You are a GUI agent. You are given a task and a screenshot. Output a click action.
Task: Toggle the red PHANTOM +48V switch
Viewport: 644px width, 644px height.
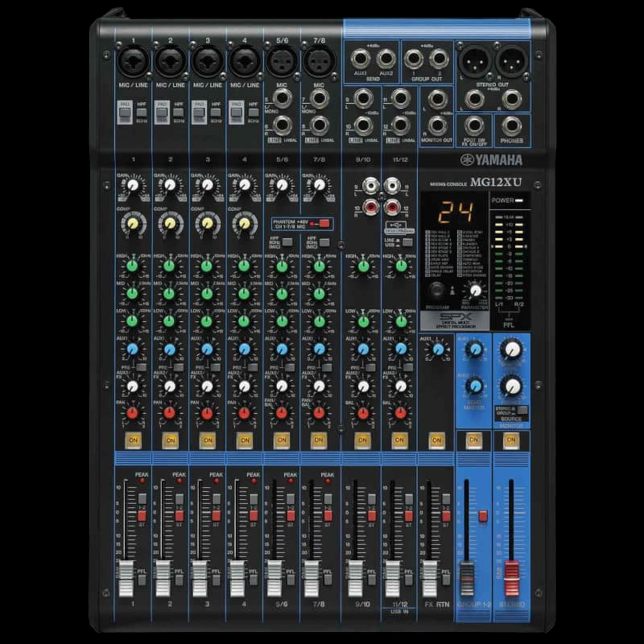pyautogui.click(x=324, y=223)
